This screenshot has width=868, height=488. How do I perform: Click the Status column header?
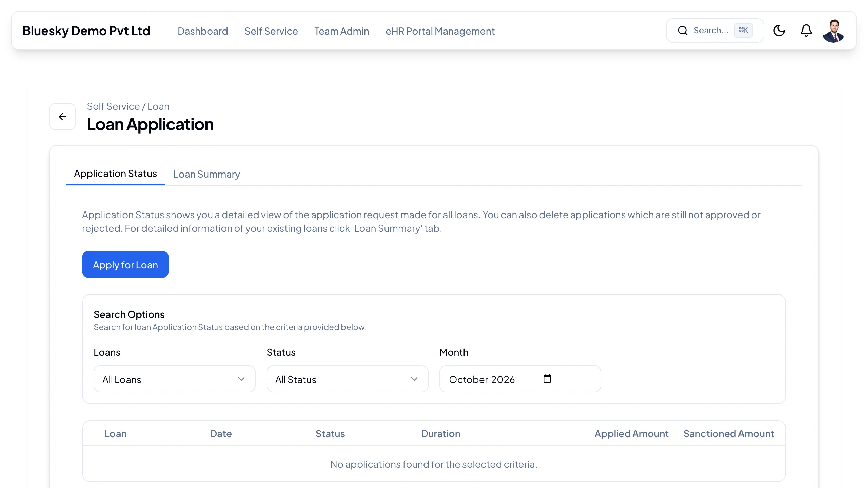[330, 434]
